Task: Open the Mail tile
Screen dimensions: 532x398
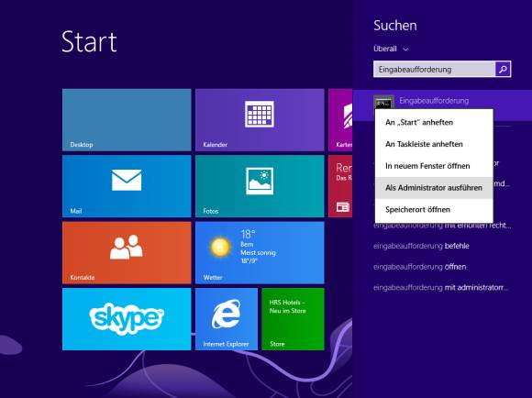Action: pyautogui.click(x=127, y=186)
